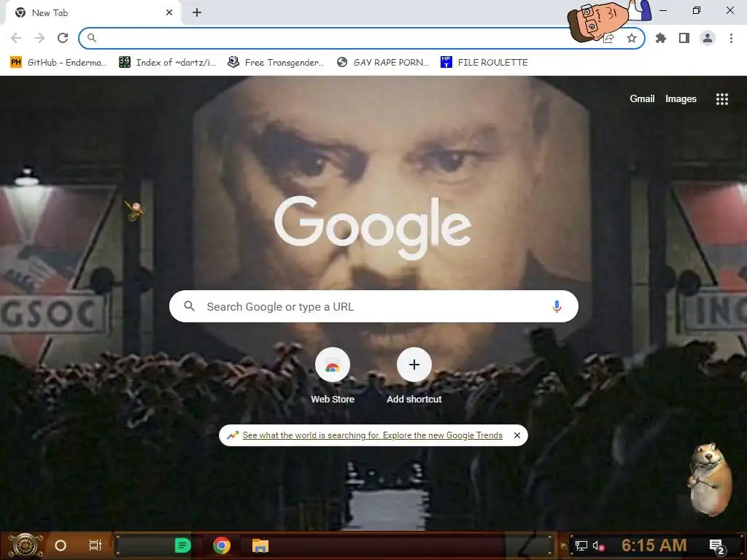Viewport: 747px width, 560px height.
Task: Open Task View on taskbar
Action: 96,545
